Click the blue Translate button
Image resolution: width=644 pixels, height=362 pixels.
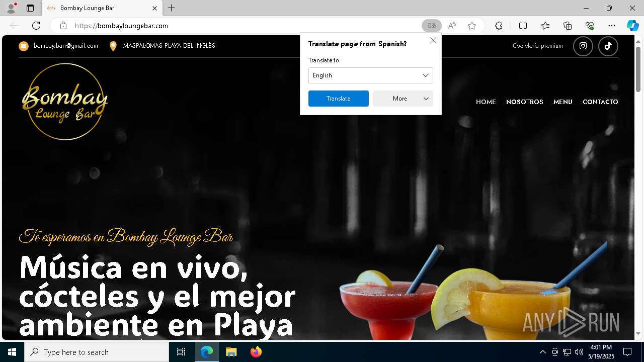[x=339, y=99]
